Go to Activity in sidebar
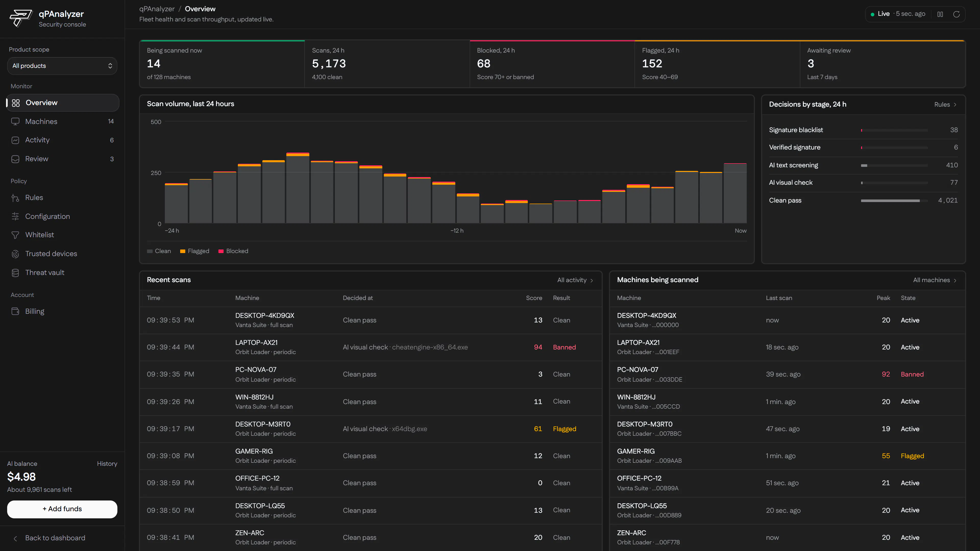 [62, 140]
